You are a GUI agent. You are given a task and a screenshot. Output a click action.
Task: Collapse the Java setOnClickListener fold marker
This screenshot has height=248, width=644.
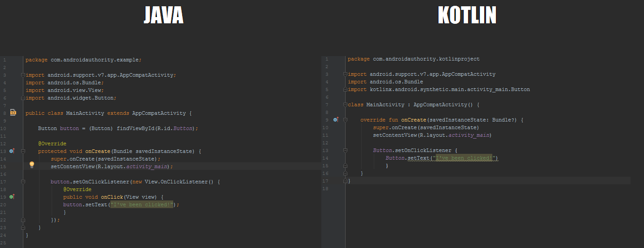click(23, 182)
